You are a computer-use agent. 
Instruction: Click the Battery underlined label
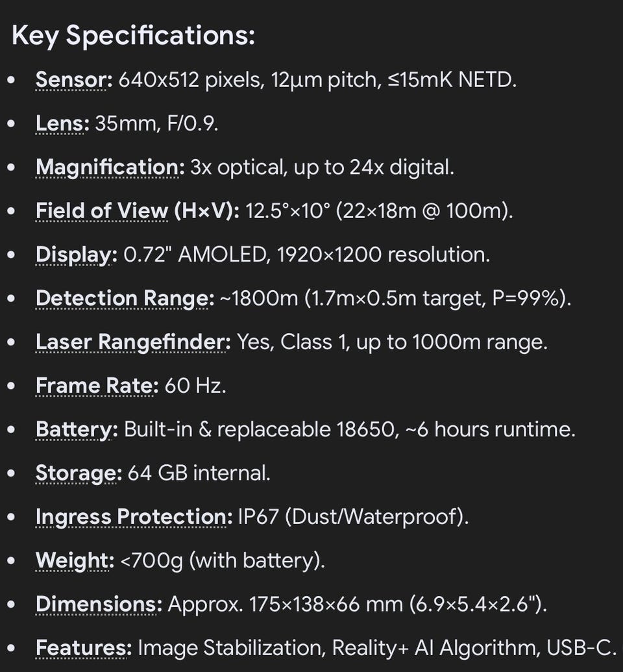77,430
